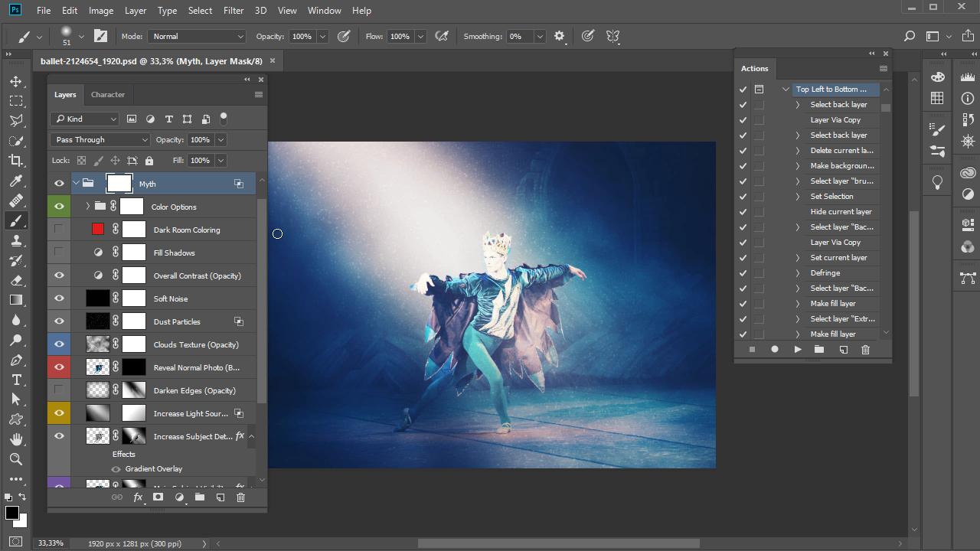Switch to the Character tab
Viewport: 980px width, 551px height.
108,95
